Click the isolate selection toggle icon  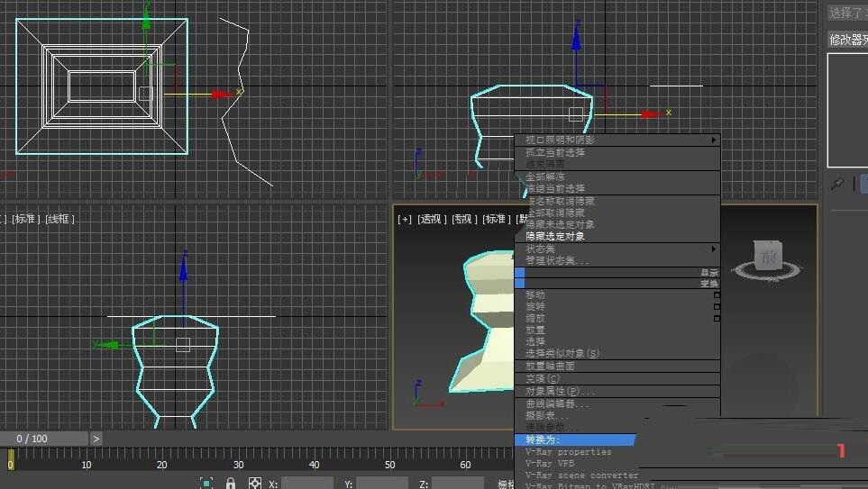click(206, 483)
